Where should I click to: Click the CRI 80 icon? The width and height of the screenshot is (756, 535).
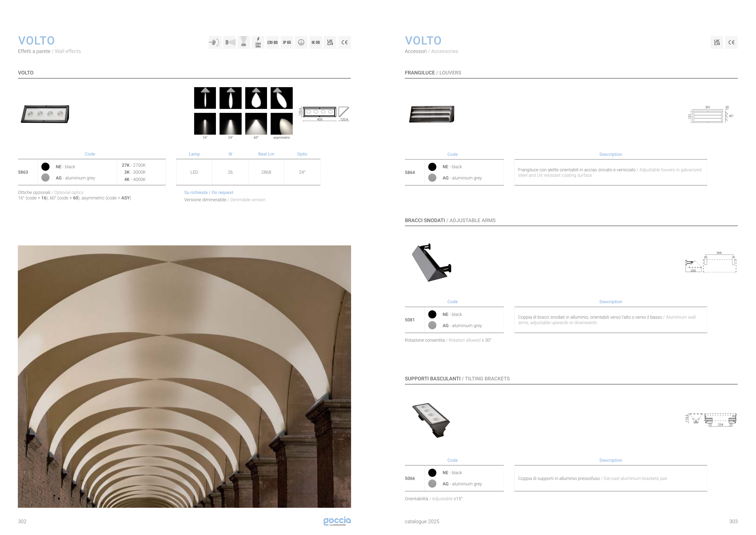[x=272, y=42]
